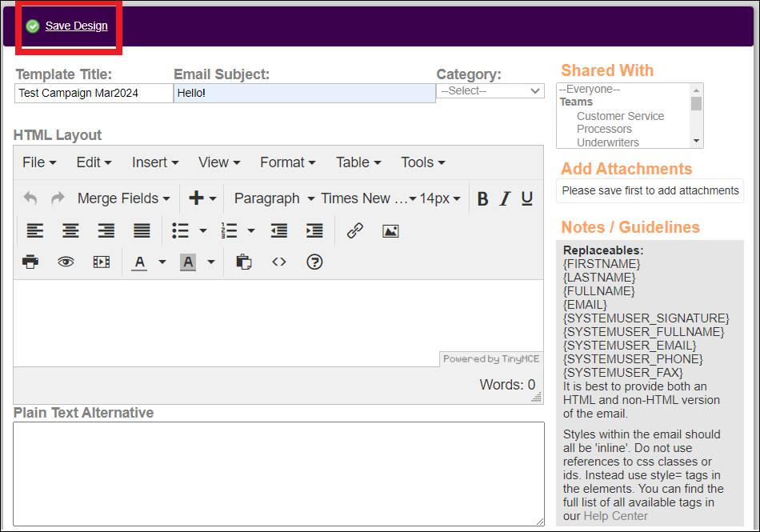Screen dimensions: 760x532
Task: Click the Save Design link
Action: click(77, 26)
